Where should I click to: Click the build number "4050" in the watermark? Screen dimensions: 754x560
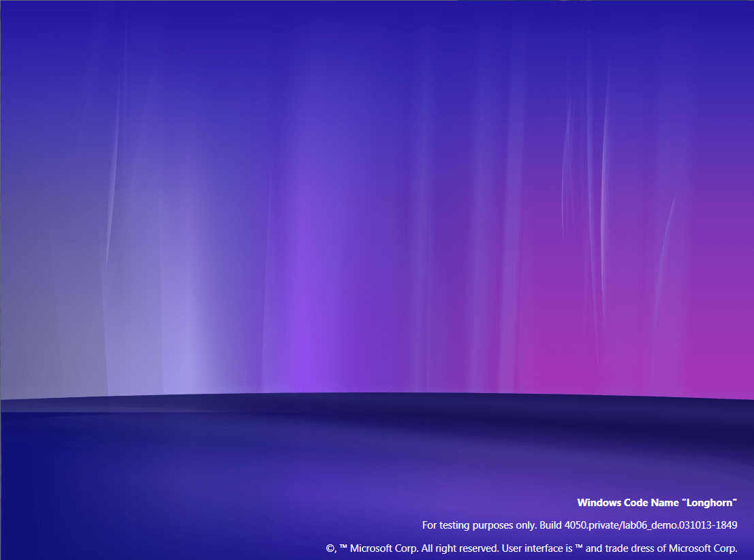pyautogui.click(x=576, y=525)
